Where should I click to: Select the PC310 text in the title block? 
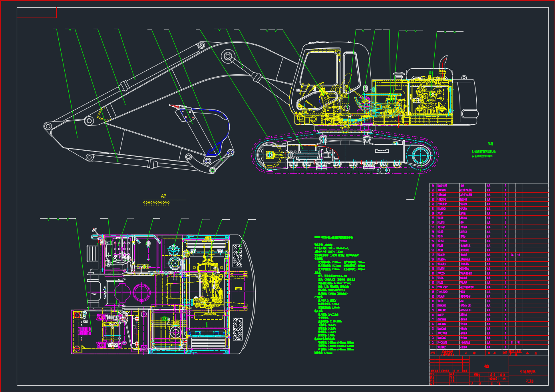click(529, 381)
